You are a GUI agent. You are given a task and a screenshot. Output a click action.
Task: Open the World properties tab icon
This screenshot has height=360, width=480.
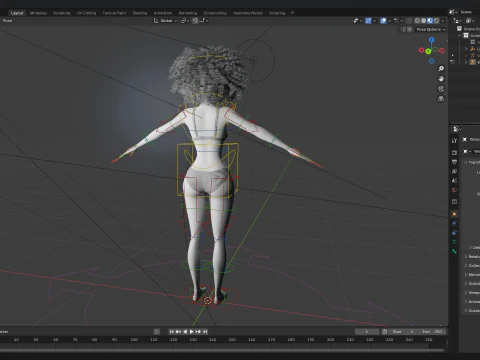[x=454, y=190]
